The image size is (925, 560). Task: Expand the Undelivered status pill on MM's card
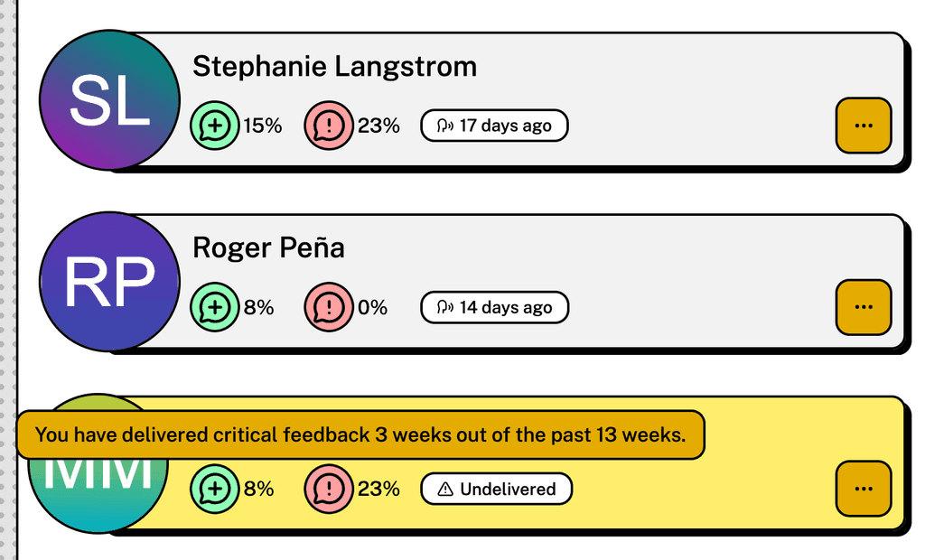[x=496, y=489]
